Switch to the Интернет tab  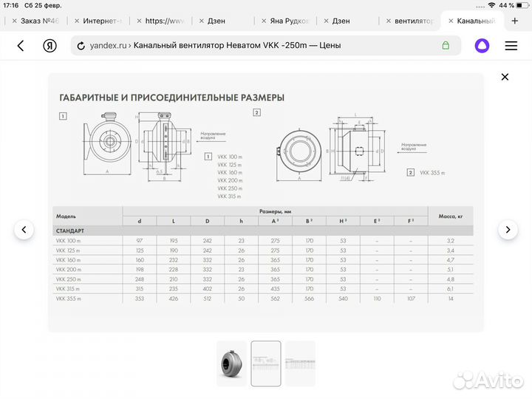coord(103,21)
